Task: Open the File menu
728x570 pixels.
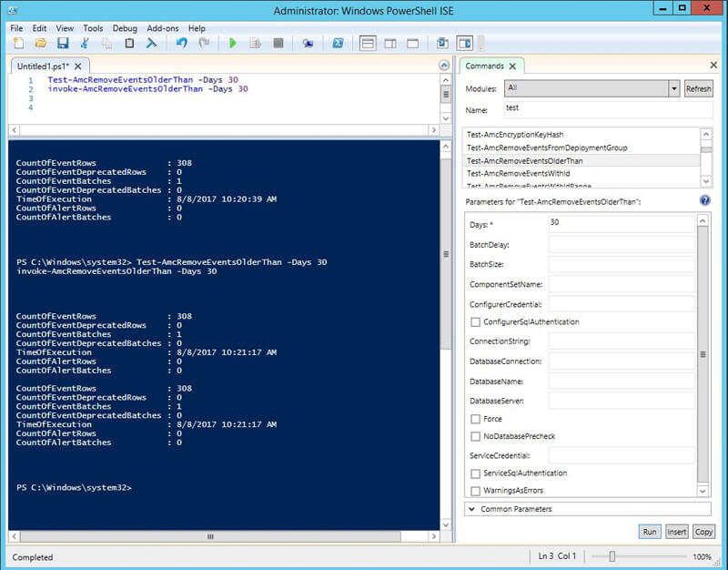Action: pos(16,28)
